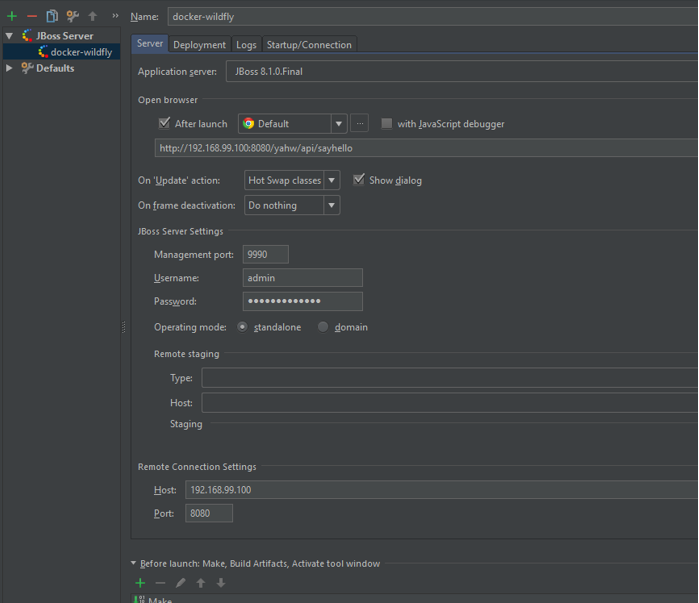Copy the selected configuration
Image resolution: width=699 pixels, height=603 pixels.
[52, 16]
